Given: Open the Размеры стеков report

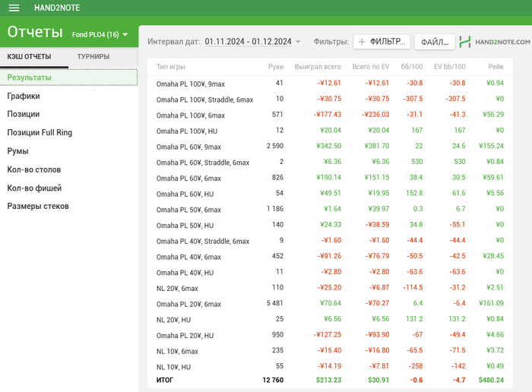Looking at the screenshot, I should click(37, 206).
